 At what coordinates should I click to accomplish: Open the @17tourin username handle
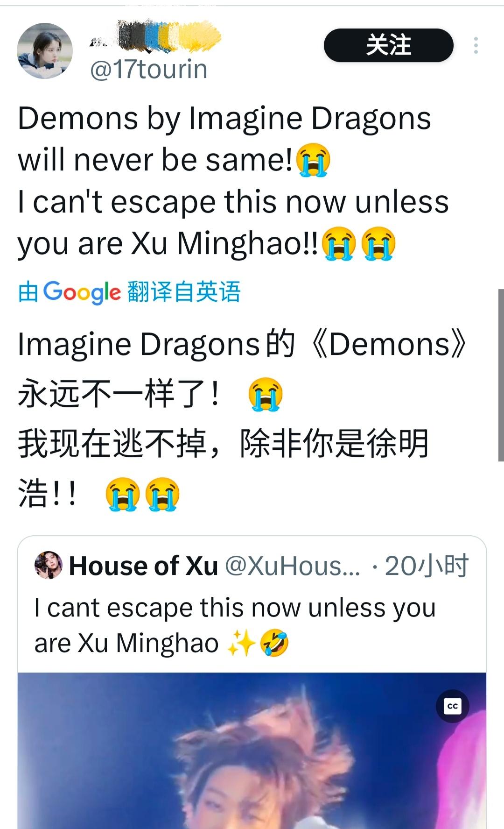coord(148,70)
